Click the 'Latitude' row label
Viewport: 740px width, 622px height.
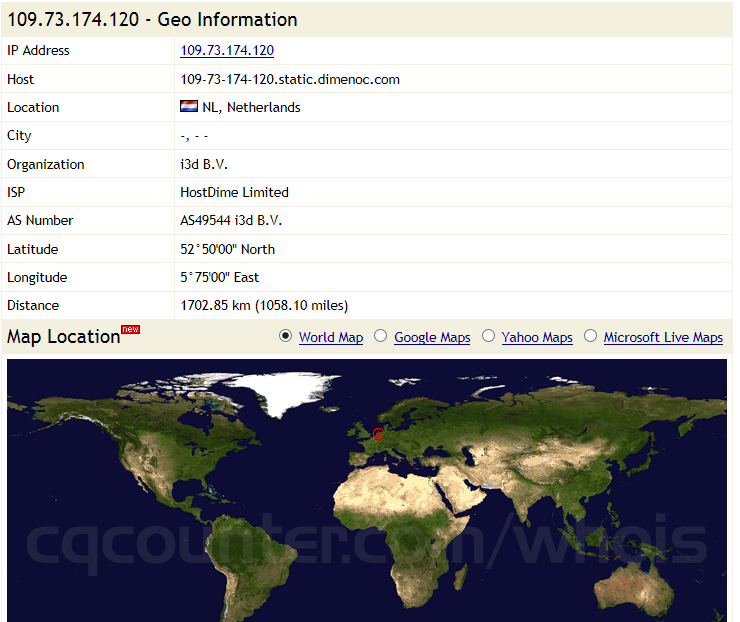click(33, 249)
